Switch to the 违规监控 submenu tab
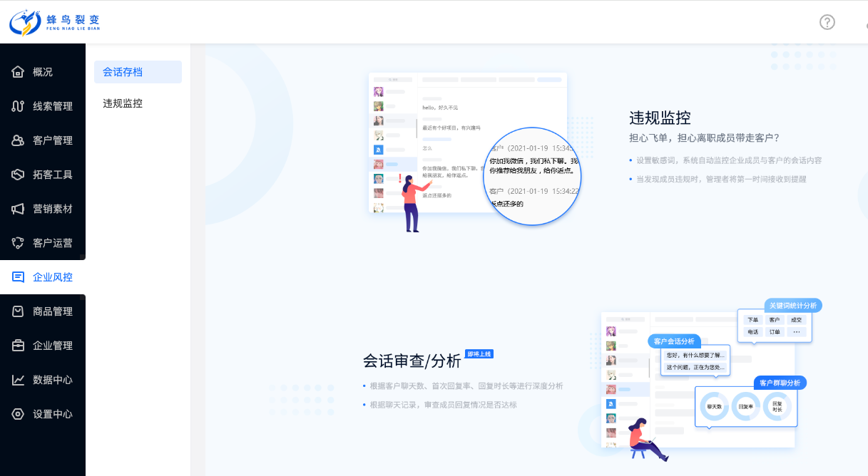 tap(123, 103)
